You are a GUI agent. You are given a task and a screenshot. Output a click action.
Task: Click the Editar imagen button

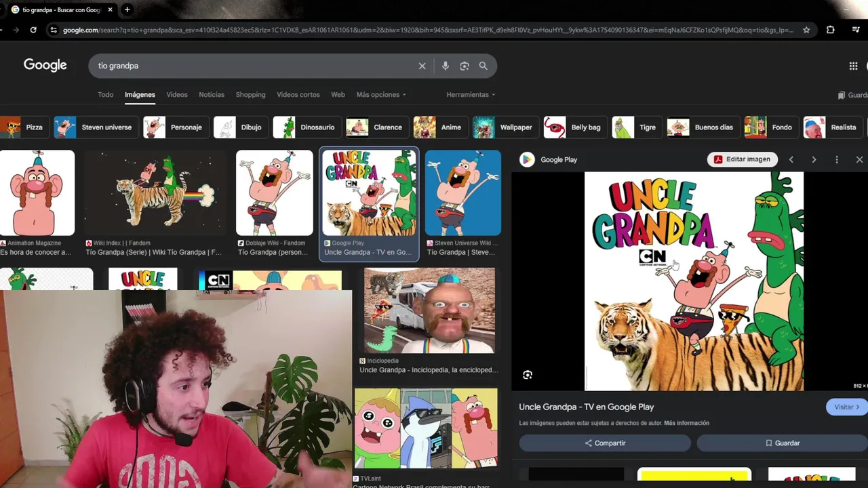742,159
